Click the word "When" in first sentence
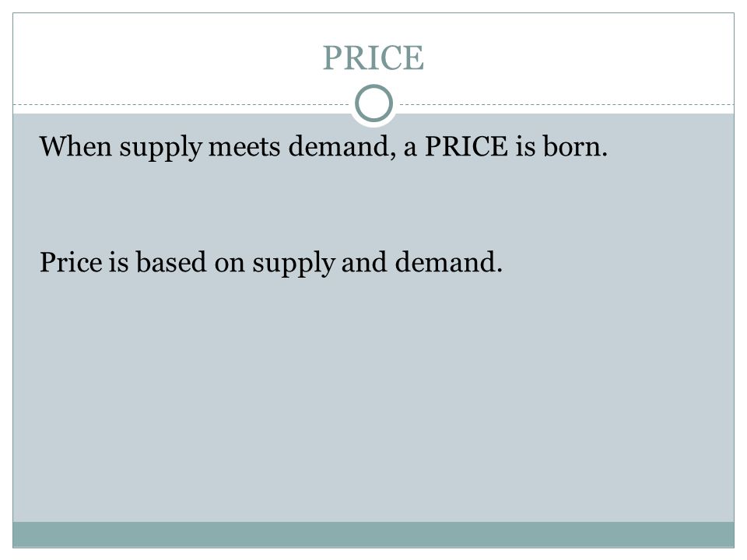 coord(75,145)
